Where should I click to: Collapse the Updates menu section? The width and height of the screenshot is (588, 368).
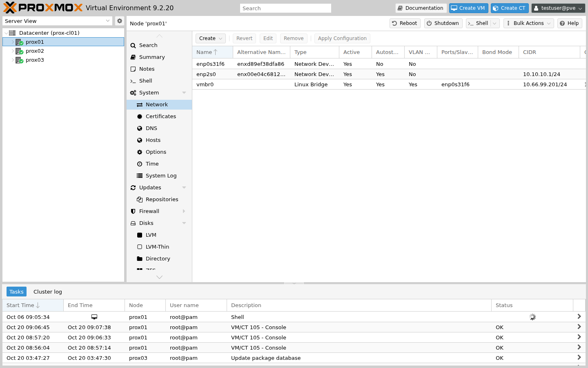pos(184,188)
